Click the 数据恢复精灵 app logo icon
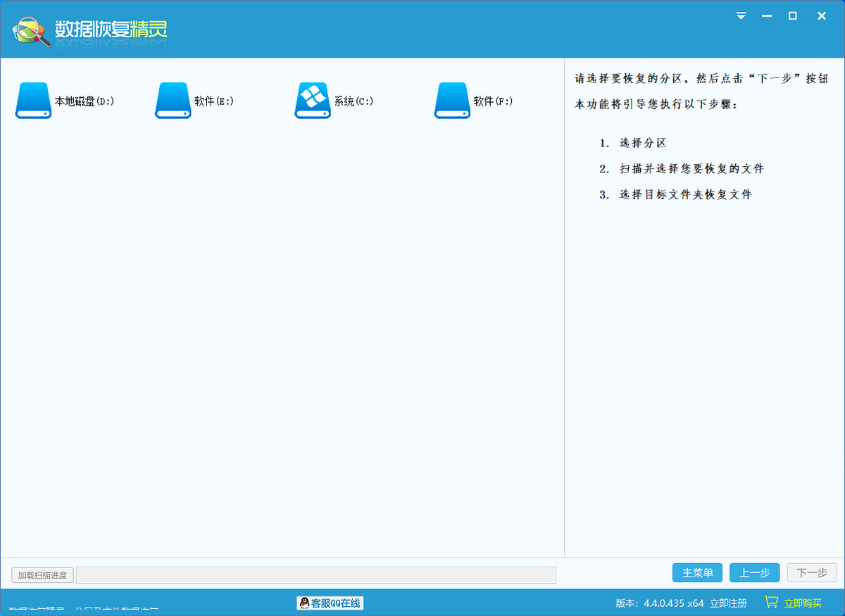The width and height of the screenshot is (845, 616). point(31,31)
